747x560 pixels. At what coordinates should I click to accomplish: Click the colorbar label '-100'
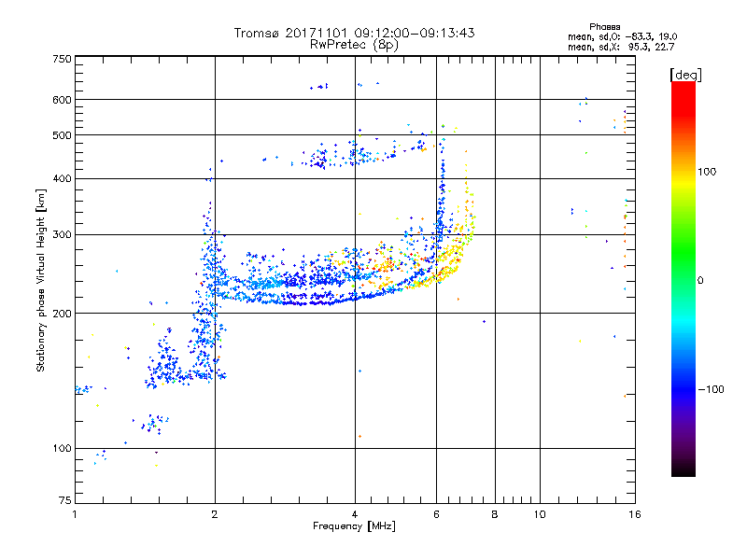point(712,389)
